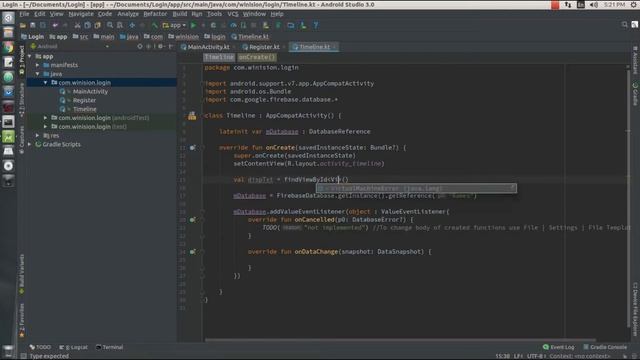
Task: Click the java breadcrumb in navigation bar
Action: pos(129,37)
